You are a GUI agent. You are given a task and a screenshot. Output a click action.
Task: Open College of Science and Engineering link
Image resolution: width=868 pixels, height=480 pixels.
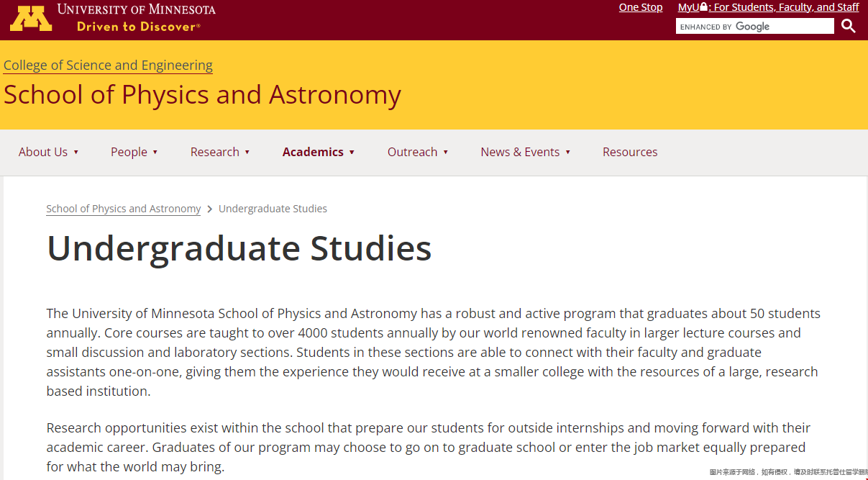coord(108,65)
